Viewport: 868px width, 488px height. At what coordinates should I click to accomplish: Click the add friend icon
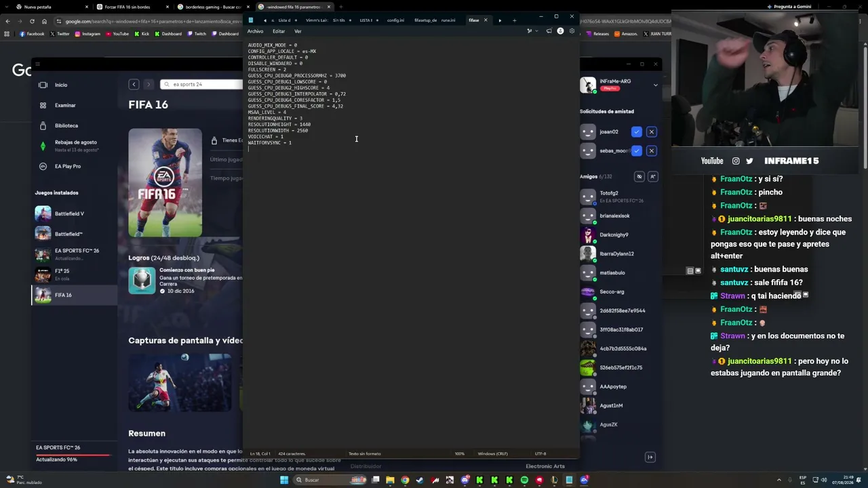pos(652,176)
